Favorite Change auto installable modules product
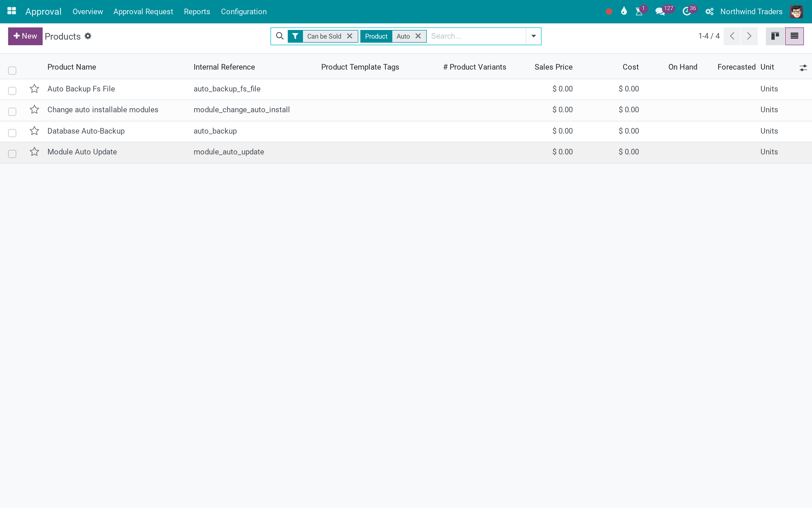The width and height of the screenshot is (812, 508). pos(34,109)
